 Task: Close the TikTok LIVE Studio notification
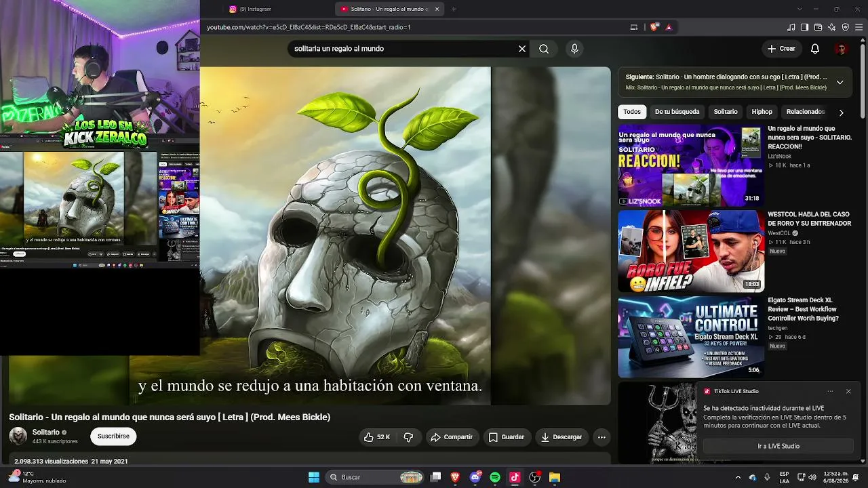pyautogui.click(x=848, y=391)
